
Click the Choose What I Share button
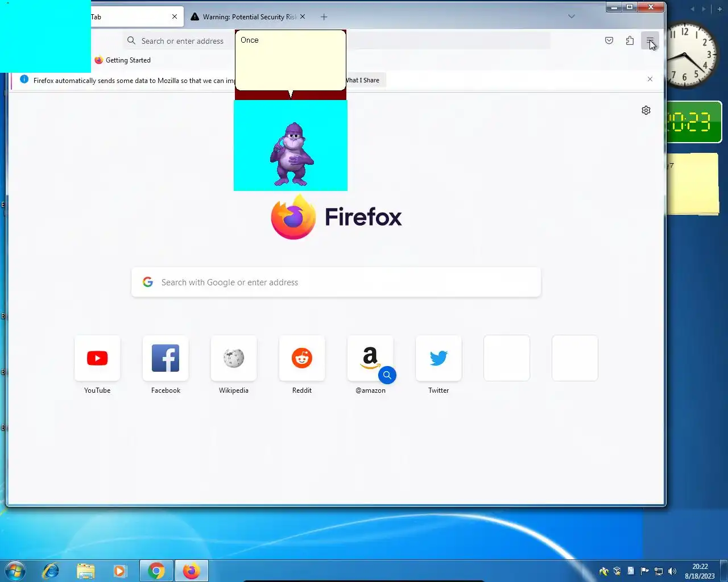click(x=365, y=80)
